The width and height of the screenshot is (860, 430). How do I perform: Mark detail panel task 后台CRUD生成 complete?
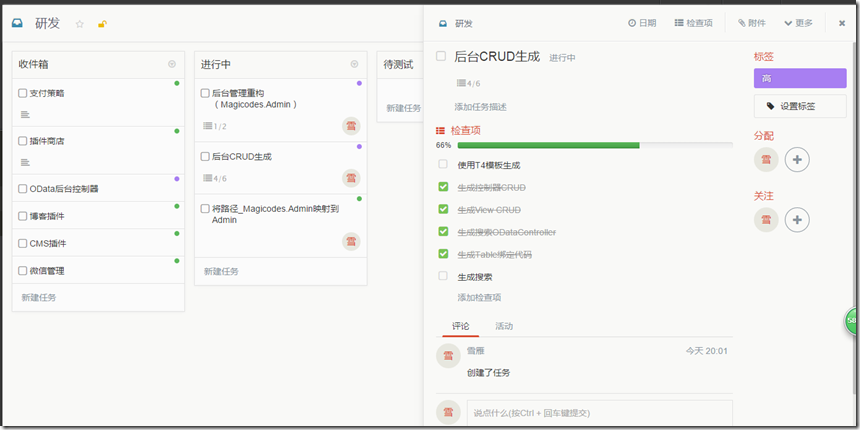click(441, 56)
